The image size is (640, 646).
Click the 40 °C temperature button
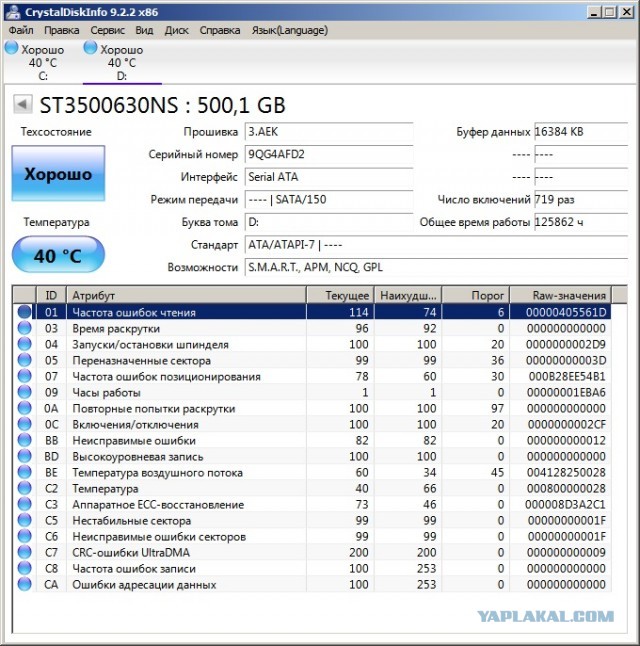tap(58, 255)
